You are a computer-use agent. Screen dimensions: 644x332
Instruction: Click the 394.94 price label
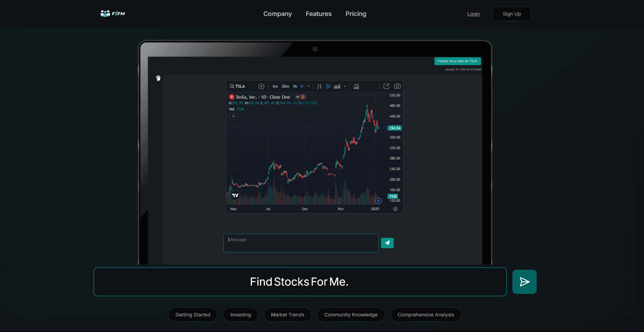tap(395, 128)
